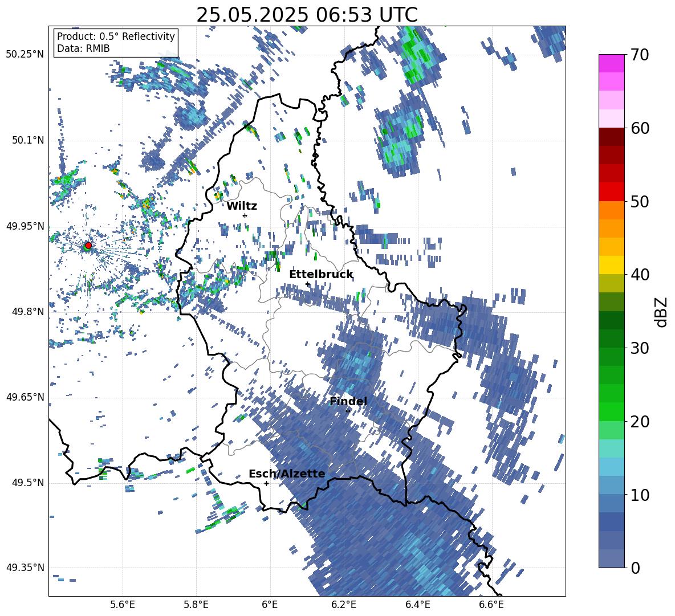Click the light blue colorbar segment above 10

pos(611,466)
